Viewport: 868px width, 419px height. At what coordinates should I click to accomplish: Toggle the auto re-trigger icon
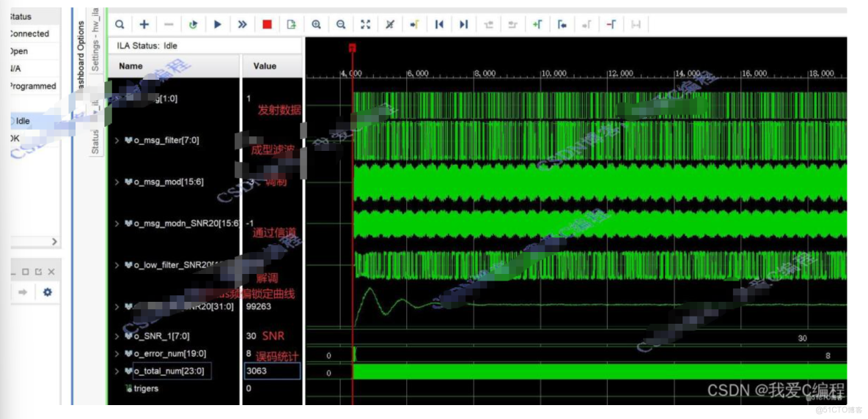pos(193,24)
